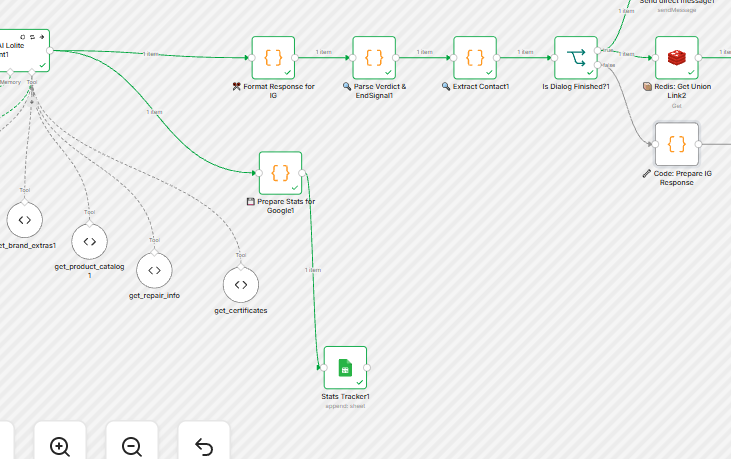Select the get_repair_info tool node
The image size is (731, 459).
tap(154, 270)
